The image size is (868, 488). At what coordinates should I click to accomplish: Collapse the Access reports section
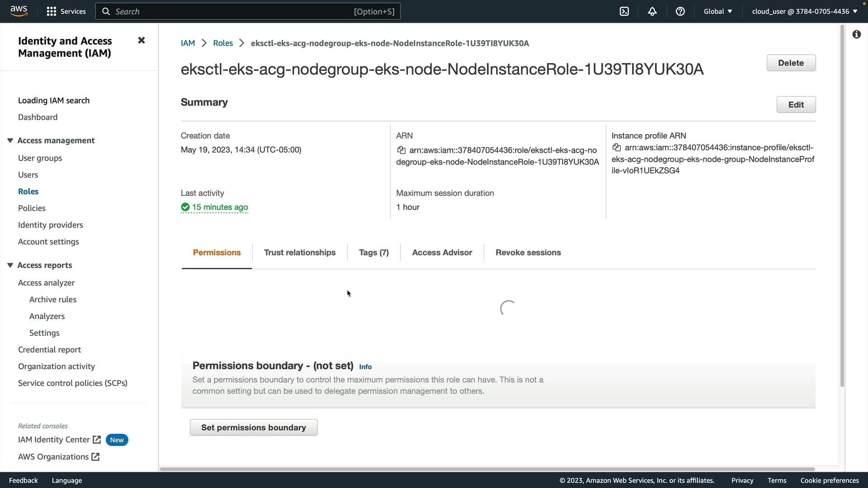(10, 265)
